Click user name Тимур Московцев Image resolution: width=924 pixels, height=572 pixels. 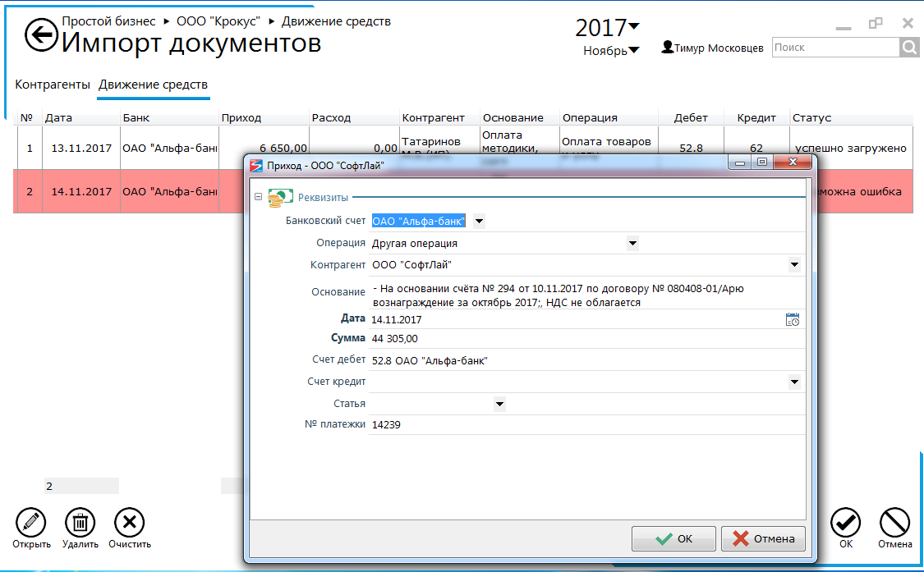[x=718, y=48]
